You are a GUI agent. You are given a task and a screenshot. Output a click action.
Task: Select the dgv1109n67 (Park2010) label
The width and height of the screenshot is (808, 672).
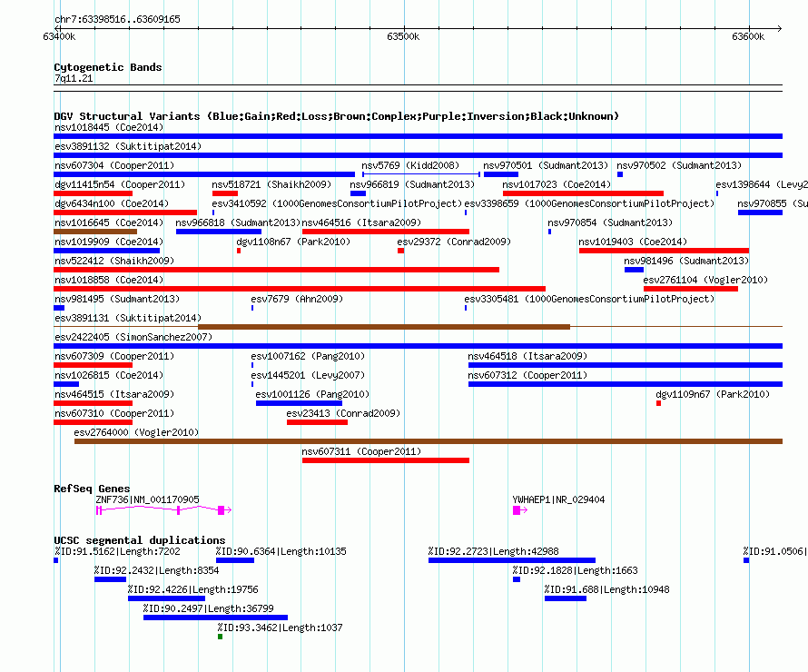(713, 394)
